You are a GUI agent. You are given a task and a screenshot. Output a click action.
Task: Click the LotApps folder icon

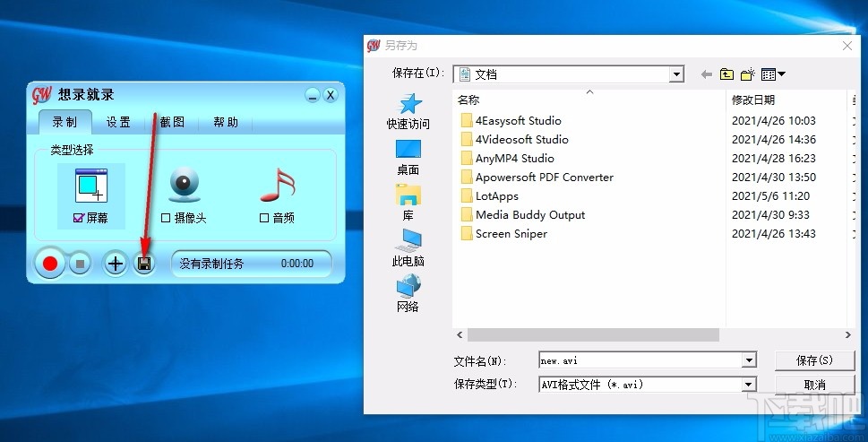(467, 196)
